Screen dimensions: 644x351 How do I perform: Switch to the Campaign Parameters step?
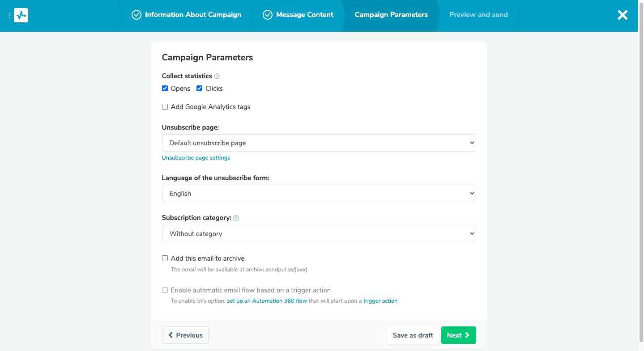click(391, 15)
